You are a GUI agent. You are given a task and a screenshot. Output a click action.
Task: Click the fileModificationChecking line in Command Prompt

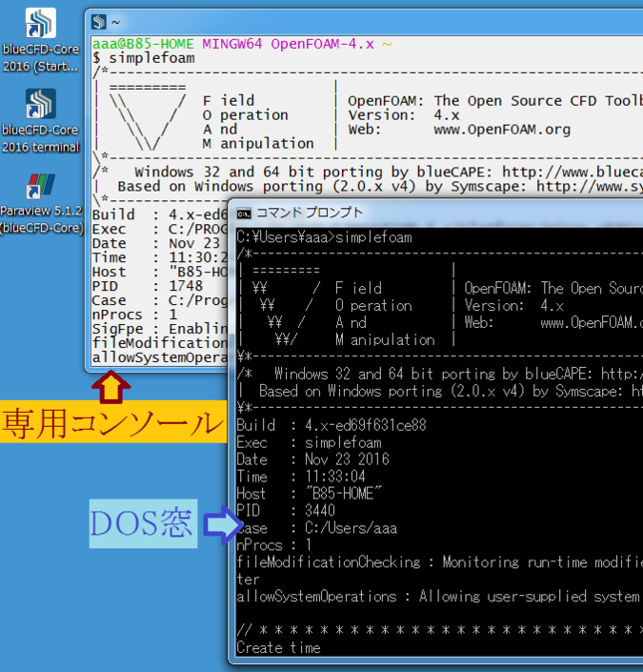439,561
